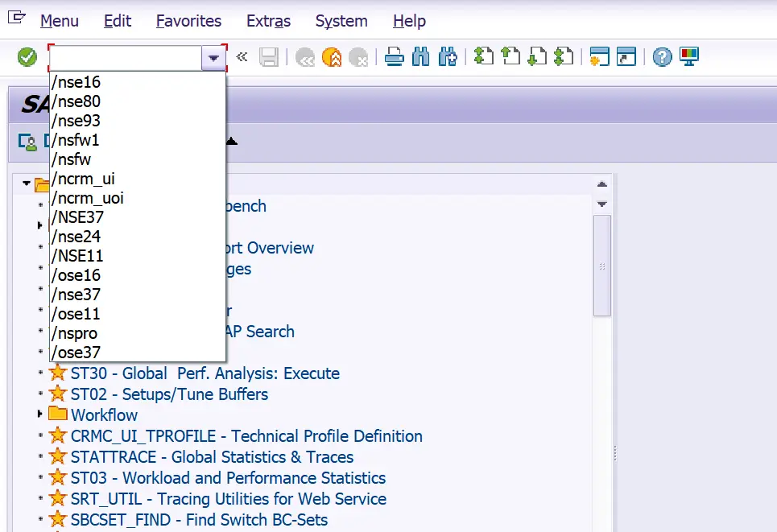
Task: Click the Create New Session icon
Action: point(600,56)
